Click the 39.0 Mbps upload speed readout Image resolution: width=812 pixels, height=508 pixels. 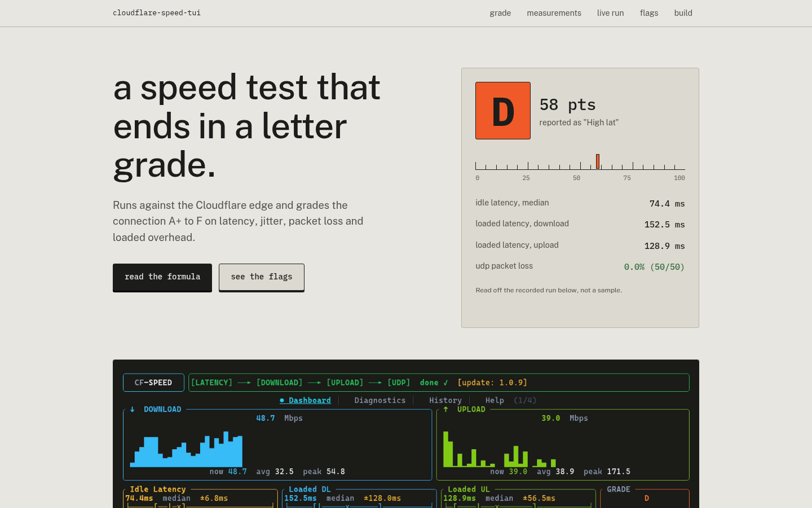(x=564, y=418)
